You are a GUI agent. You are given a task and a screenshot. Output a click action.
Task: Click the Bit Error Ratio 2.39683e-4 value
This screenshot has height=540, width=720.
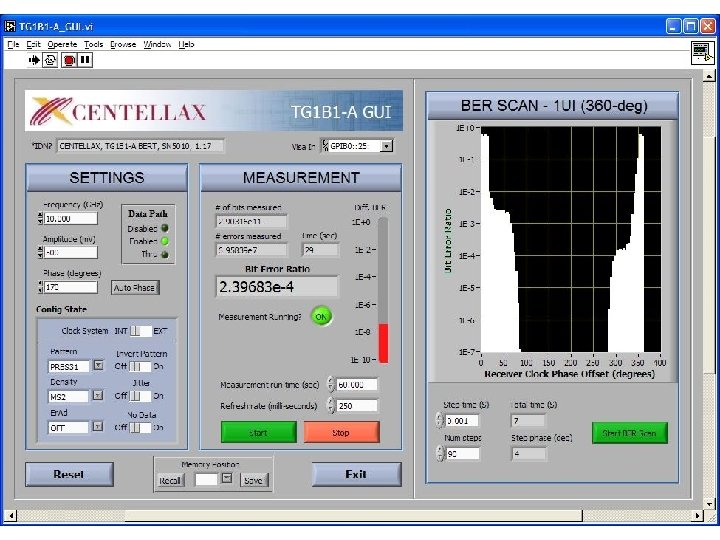pyautogui.click(x=277, y=287)
